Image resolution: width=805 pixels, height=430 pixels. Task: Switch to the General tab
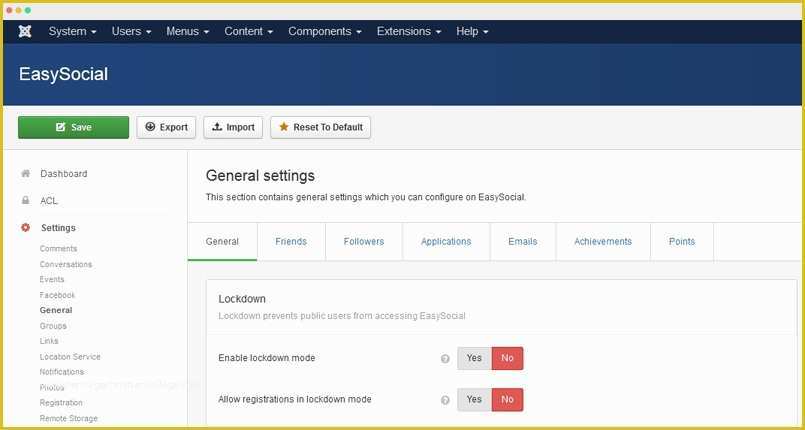[x=222, y=242]
